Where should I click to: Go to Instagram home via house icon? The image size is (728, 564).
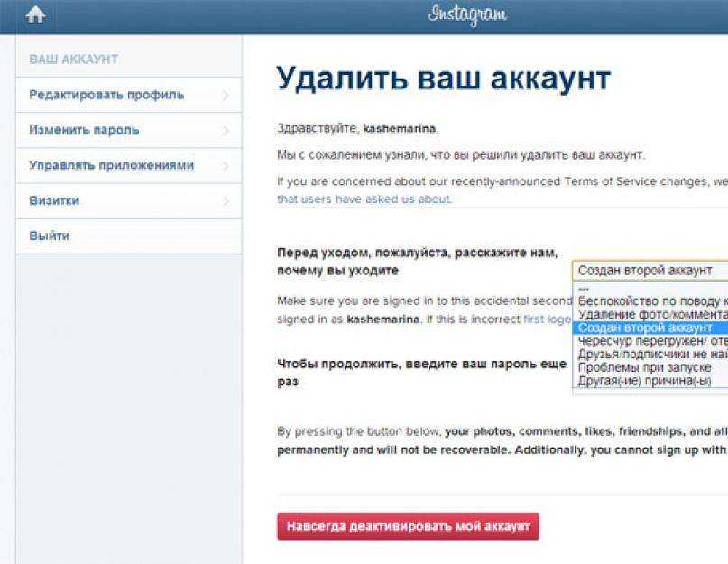(36, 14)
